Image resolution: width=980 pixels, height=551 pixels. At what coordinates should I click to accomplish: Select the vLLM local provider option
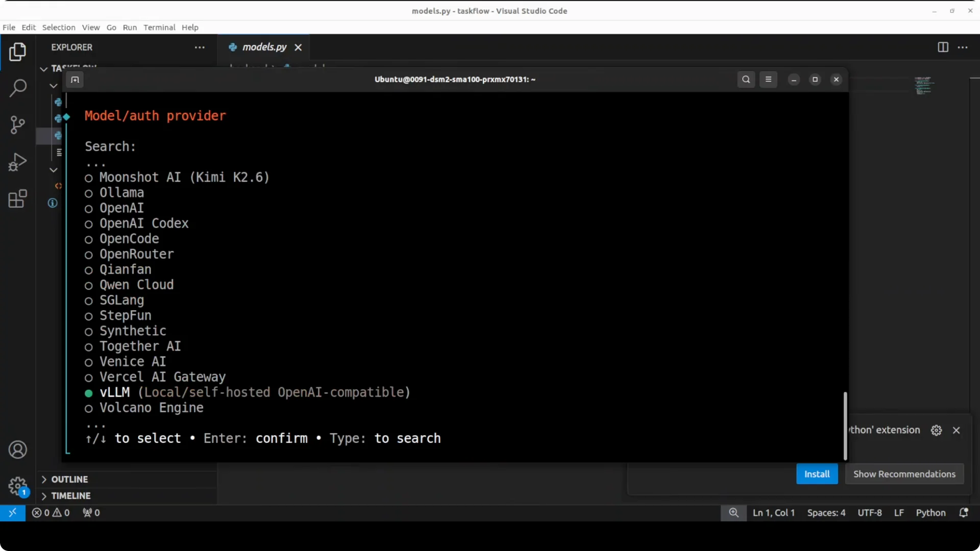tap(248, 392)
